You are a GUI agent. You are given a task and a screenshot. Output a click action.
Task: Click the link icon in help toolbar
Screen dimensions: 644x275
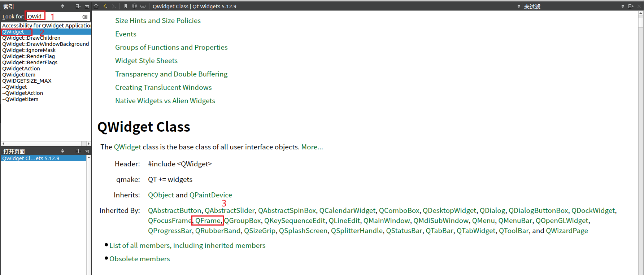tap(143, 6)
